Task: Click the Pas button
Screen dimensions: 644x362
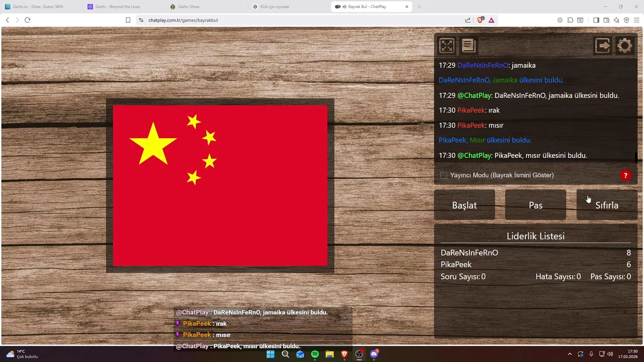Action: click(535, 205)
